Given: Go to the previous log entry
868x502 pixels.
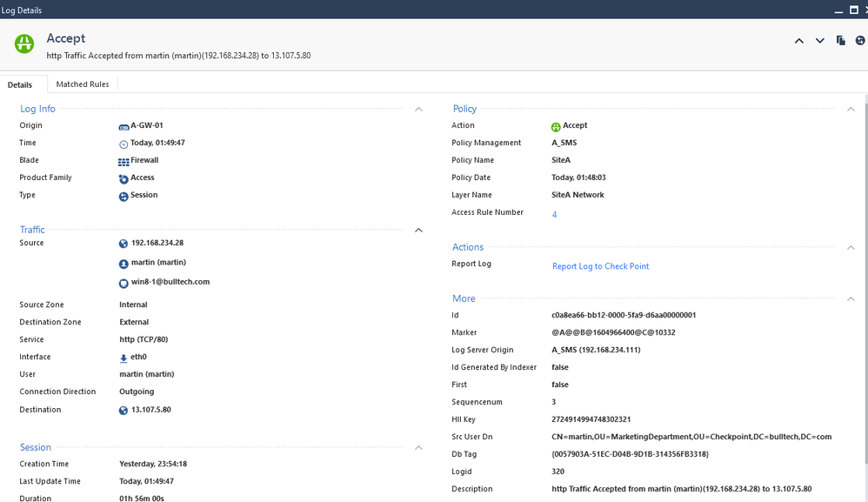Looking at the screenshot, I should click(798, 41).
